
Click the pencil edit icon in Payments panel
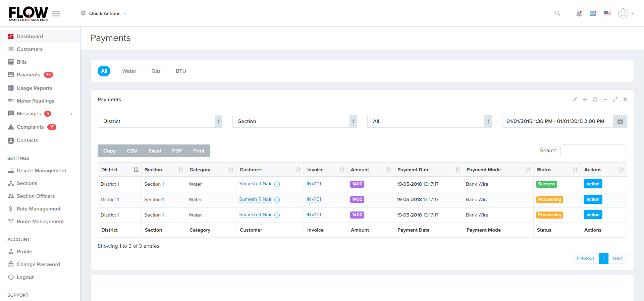575,100
